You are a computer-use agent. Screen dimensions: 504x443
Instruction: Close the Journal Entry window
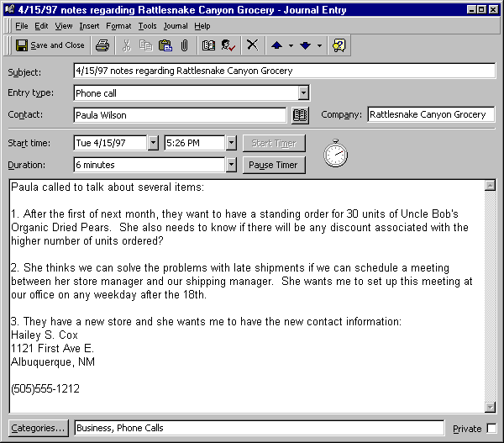(x=493, y=9)
